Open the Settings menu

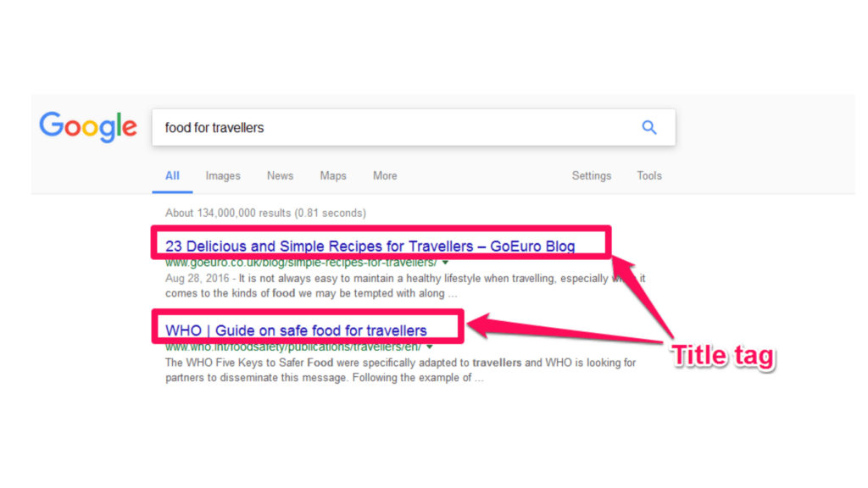coord(591,175)
